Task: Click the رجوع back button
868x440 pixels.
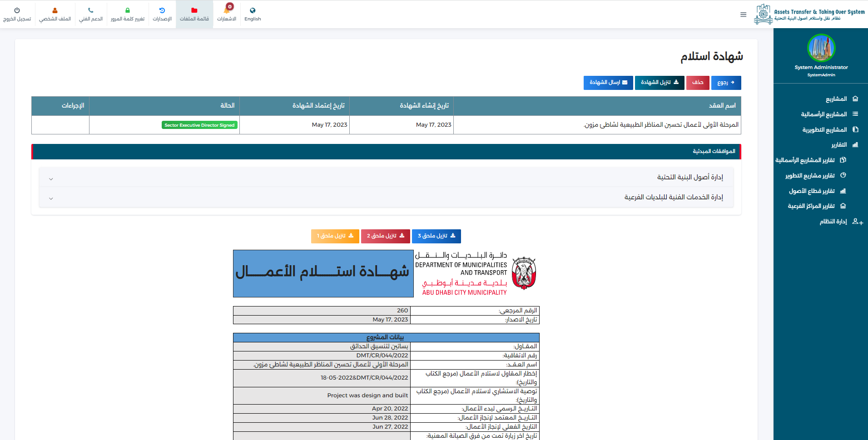Action: coord(726,83)
